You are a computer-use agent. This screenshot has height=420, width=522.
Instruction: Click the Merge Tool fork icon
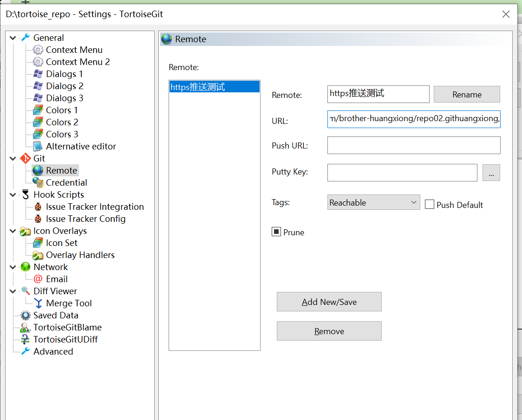(38, 303)
